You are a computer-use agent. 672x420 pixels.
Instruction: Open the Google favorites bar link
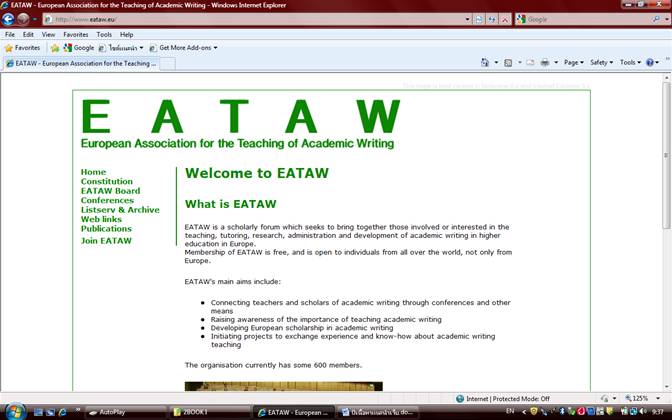pos(79,48)
